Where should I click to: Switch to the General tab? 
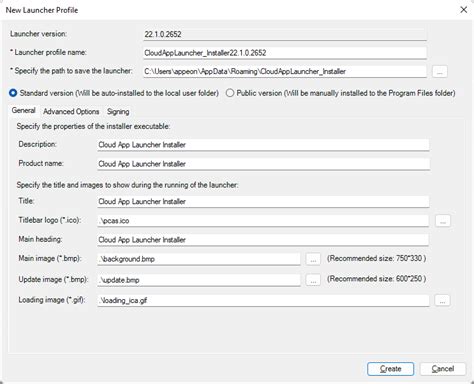(23, 111)
